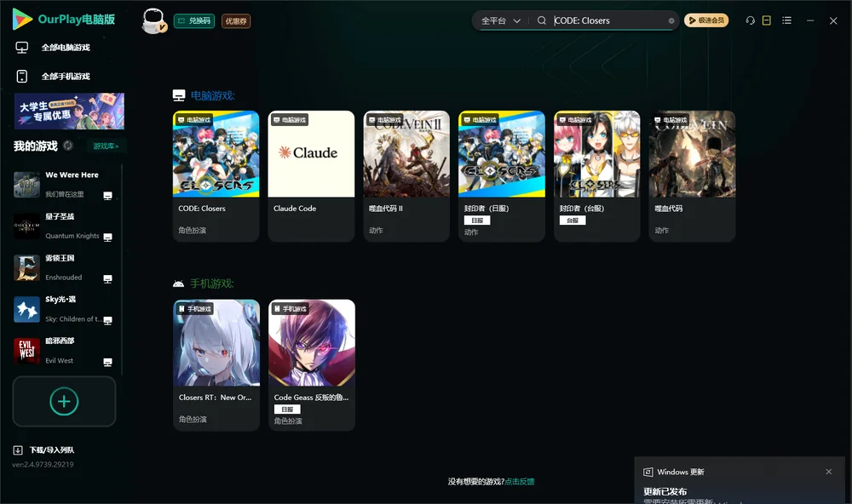Open the Enshrouded game entry
The height and width of the screenshot is (504, 852).
[64, 267]
